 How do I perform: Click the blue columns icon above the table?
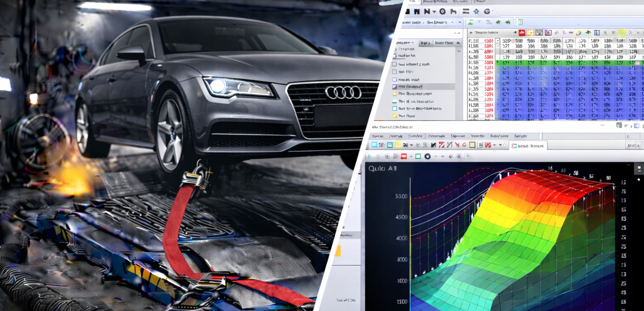[x=597, y=33]
